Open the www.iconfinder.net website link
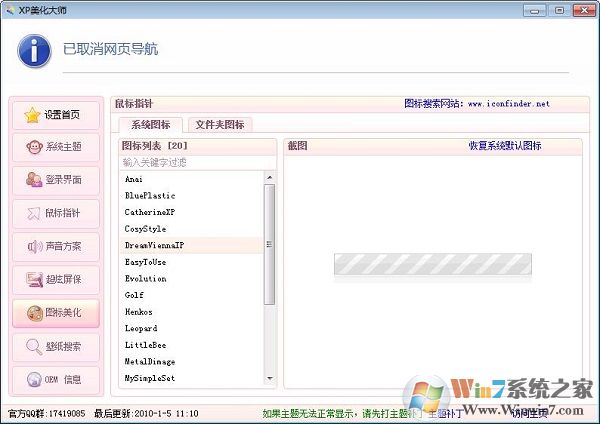 (x=508, y=104)
